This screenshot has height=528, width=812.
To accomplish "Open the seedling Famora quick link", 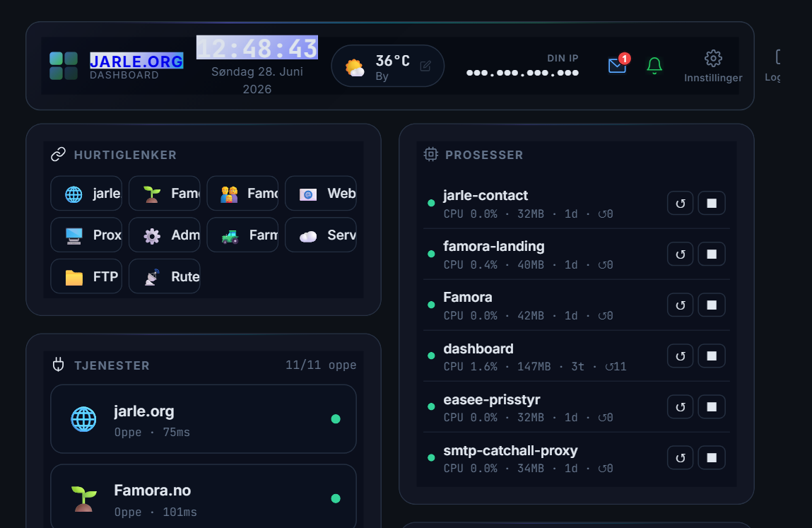I will tap(165, 193).
